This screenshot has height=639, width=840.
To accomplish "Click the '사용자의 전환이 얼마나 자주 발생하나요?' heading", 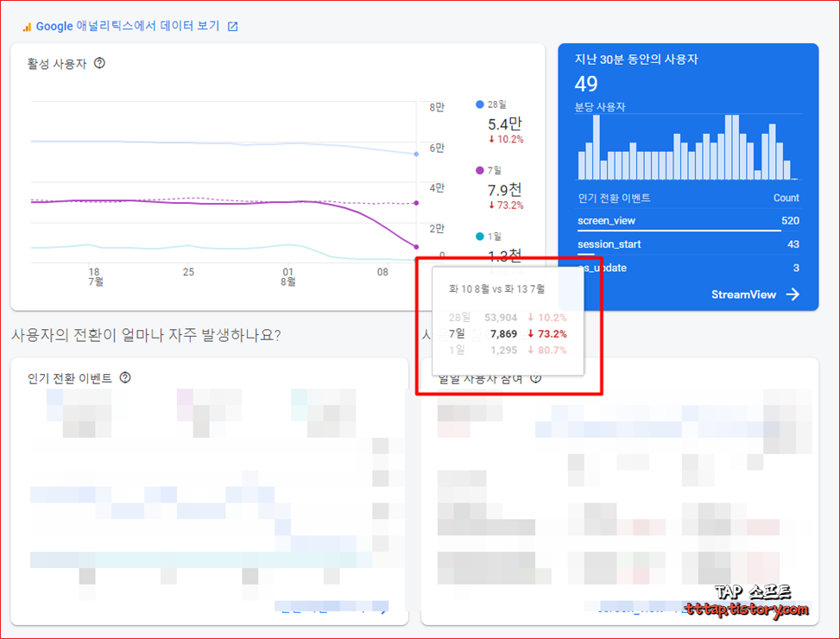I will (146, 335).
